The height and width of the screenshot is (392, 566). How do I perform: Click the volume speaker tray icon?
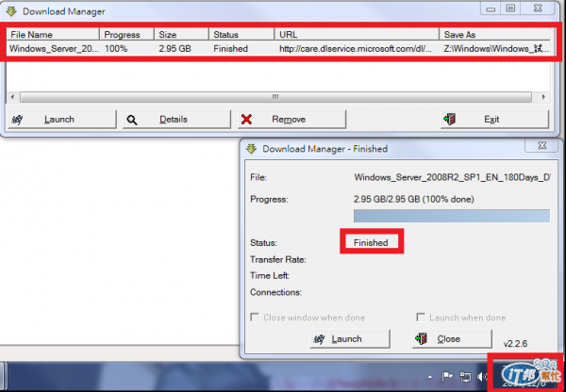pos(481,377)
